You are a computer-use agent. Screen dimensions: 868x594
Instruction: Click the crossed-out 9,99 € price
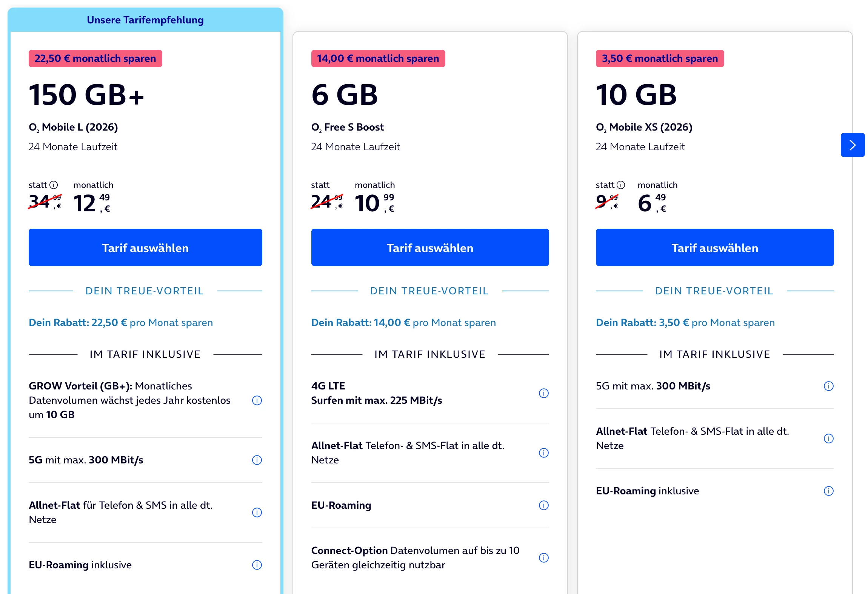tap(607, 202)
